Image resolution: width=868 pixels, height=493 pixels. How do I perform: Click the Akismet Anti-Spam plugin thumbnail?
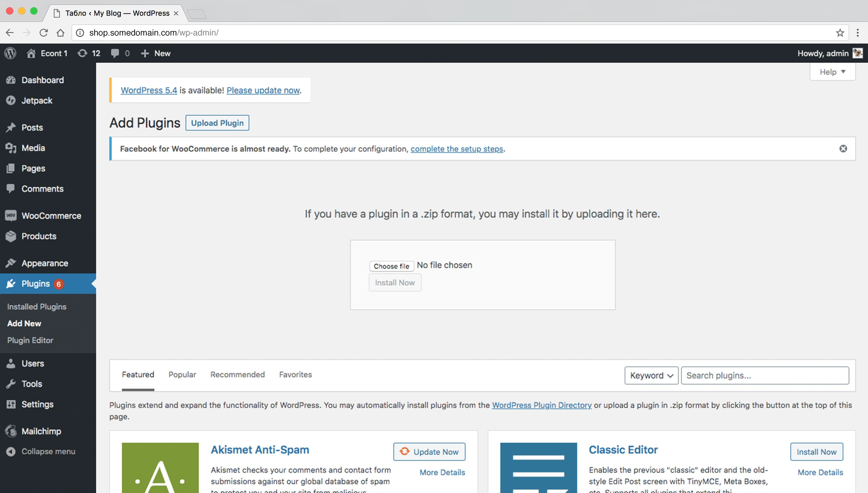(160, 468)
